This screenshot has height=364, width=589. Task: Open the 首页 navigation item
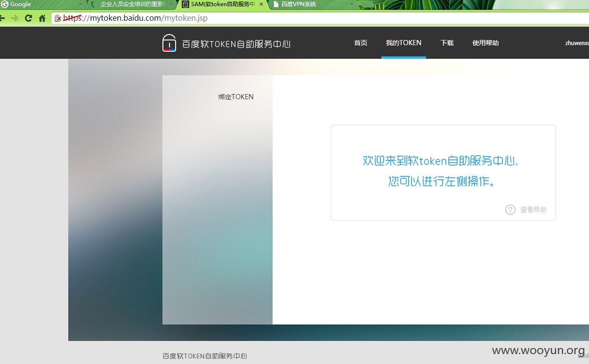click(361, 43)
